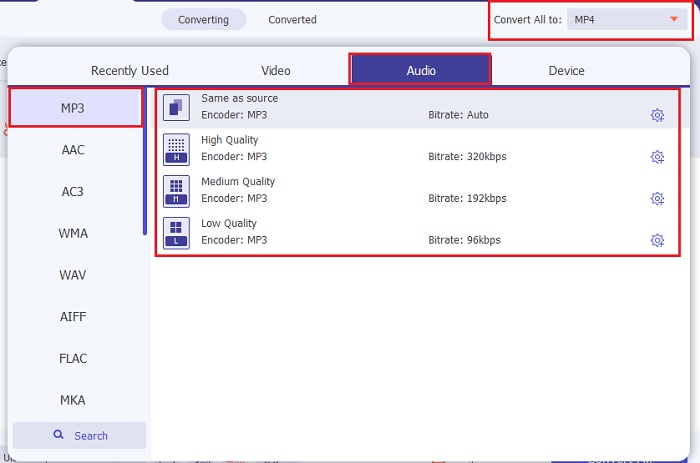
Task: Click the Medium Quality M preset icon
Action: (176, 191)
